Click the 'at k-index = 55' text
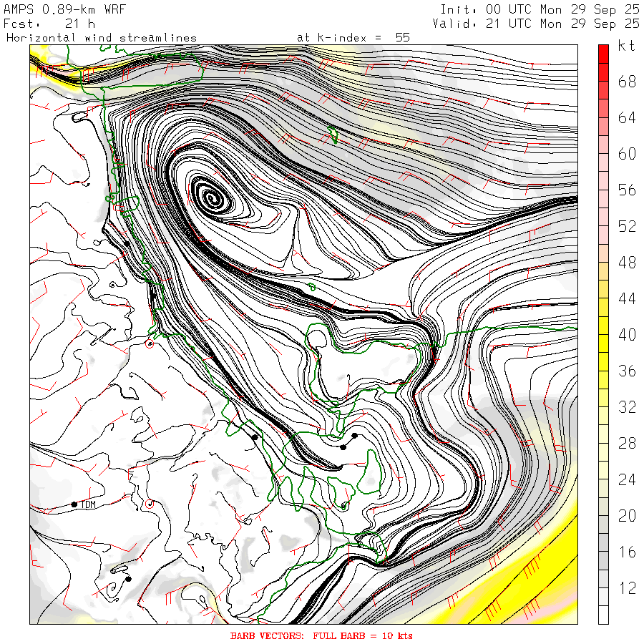This screenshot has height=644, width=644. pyautogui.click(x=353, y=37)
